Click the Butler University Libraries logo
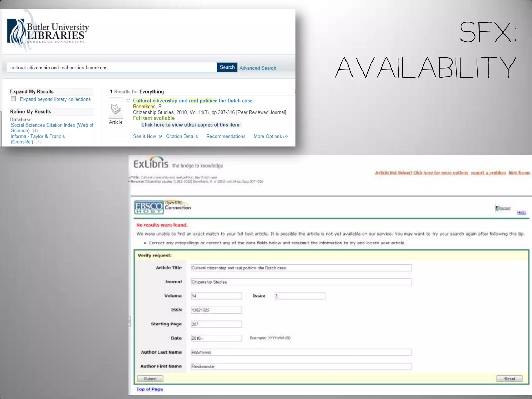 click(48, 32)
